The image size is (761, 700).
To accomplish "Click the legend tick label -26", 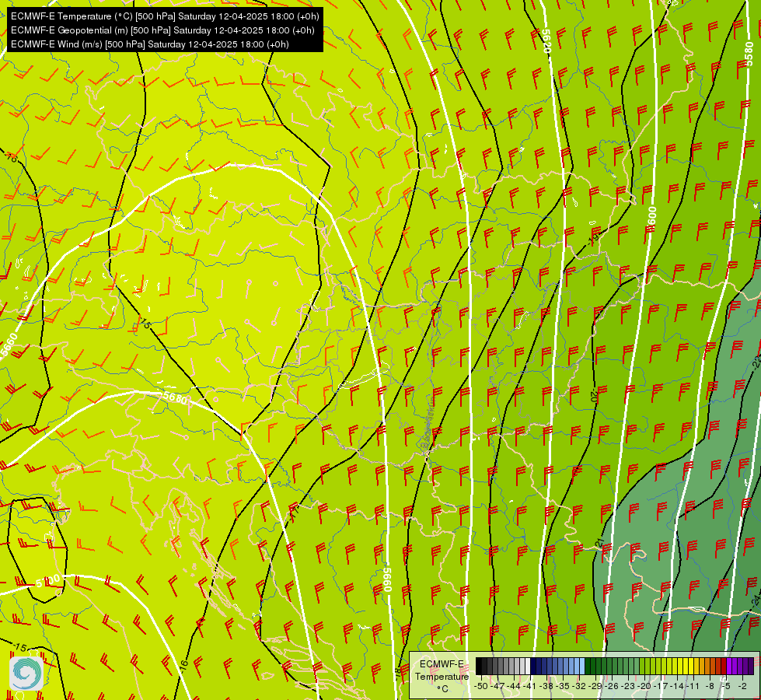I will [612, 686].
